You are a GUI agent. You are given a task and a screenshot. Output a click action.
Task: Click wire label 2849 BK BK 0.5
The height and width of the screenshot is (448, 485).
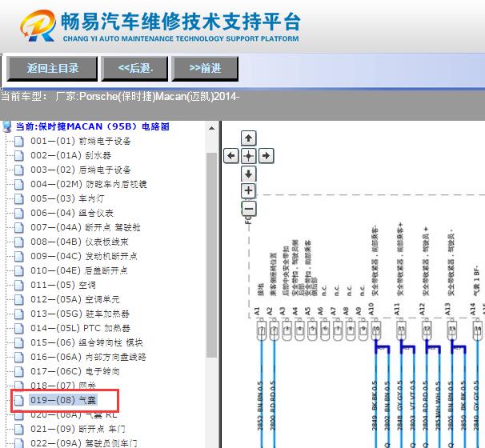[375, 406]
